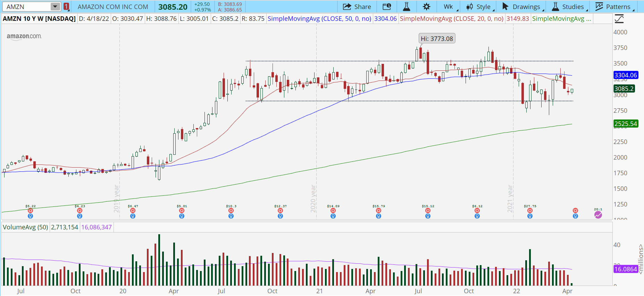Open the newspaper-with-dollar icon beside Share
This screenshot has width=644, height=296.
pyautogui.click(x=387, y=7)
